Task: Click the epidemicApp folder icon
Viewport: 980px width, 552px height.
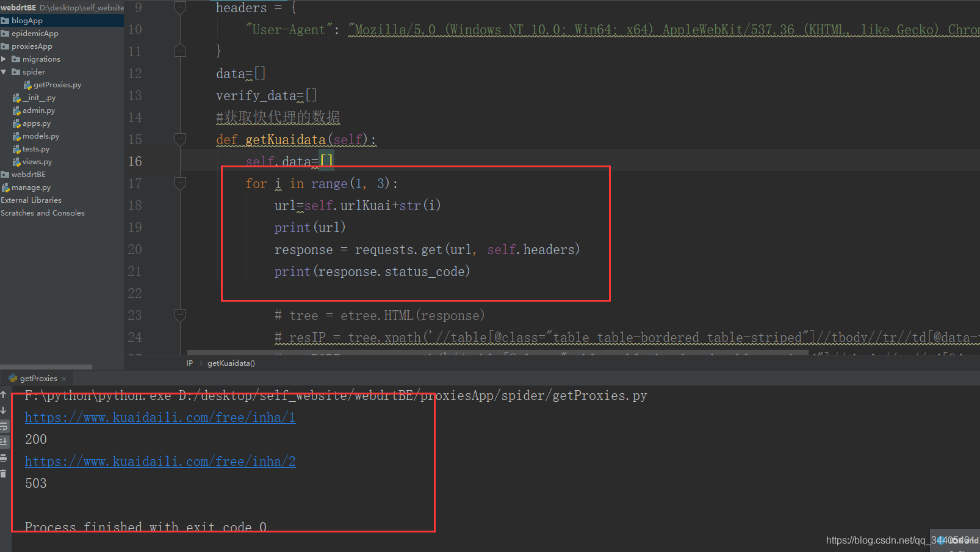Action: coord(5,34)
